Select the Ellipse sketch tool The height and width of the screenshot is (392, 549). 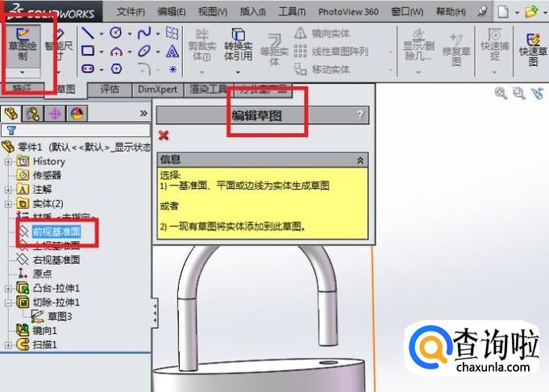(x=144, y=52)
